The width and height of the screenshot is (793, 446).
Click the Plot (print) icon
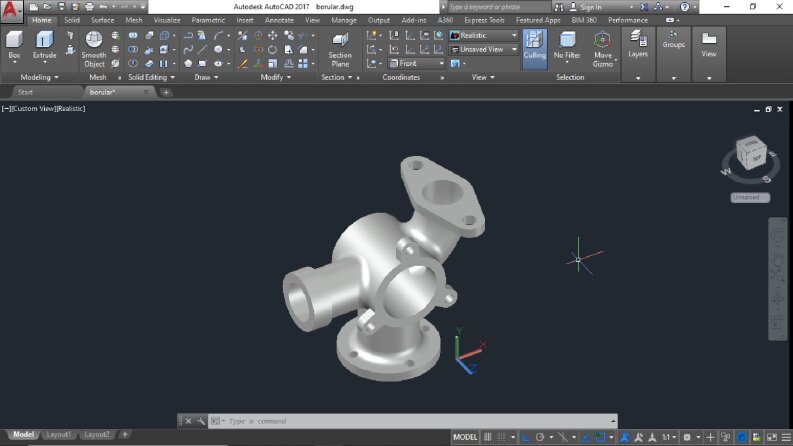[x=90, y=7]
